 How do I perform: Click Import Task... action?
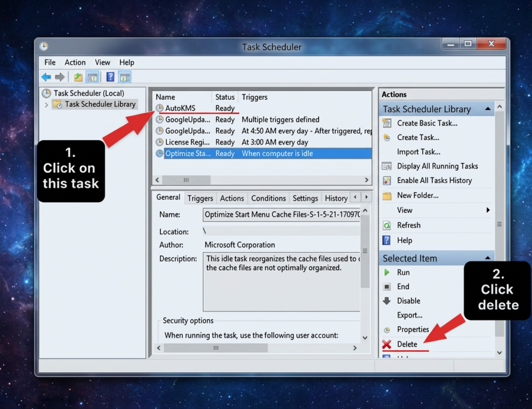click(x=419, y=152)
